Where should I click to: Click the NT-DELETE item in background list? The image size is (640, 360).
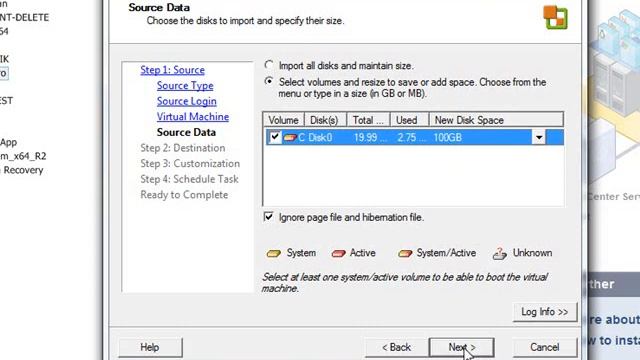[24, 18]
